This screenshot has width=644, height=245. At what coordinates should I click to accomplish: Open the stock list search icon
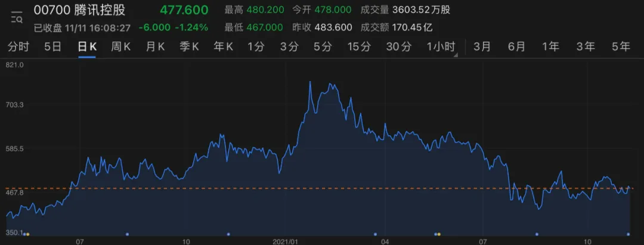pyautogui.click(x=17, y=17)
